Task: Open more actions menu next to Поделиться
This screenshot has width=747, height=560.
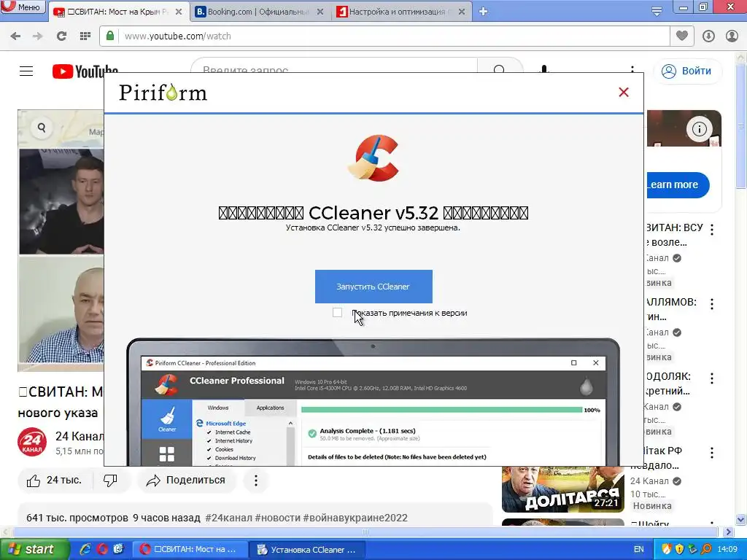Action: point(256,481)
